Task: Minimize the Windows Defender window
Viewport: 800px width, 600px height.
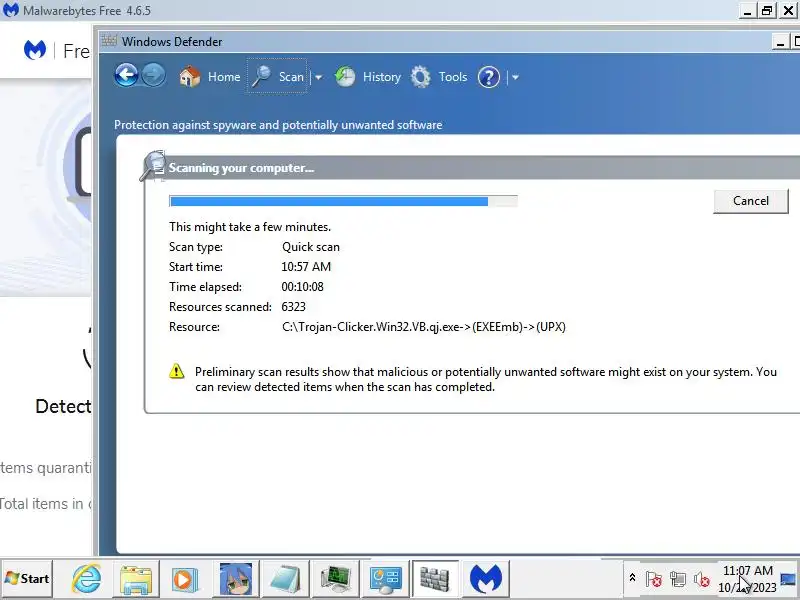Action: pyautogui.click(x=780, y=42)
